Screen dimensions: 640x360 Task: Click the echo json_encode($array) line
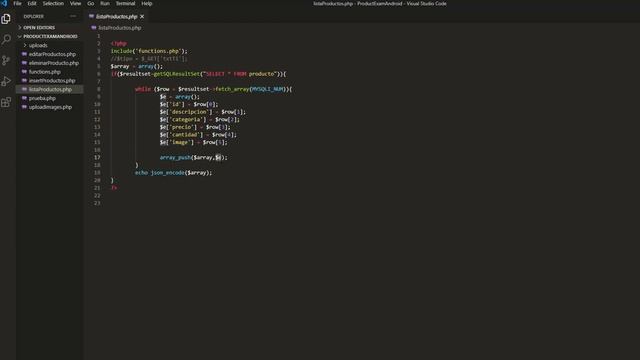pyautogui.click(x=173, y=173)
